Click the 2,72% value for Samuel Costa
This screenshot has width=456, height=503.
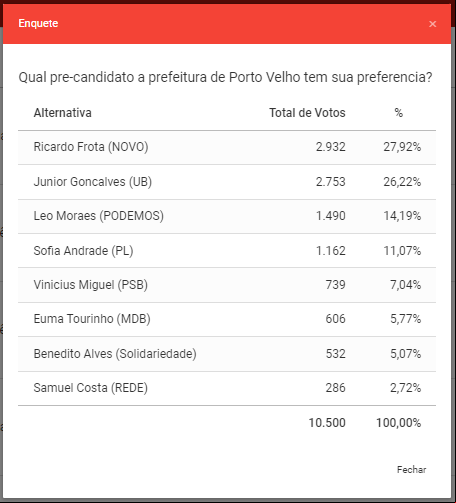point(406,388)
